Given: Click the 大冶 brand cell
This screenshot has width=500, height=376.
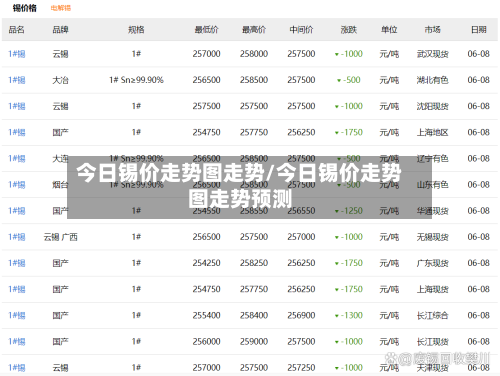Looking at the screenshot, I should pyautogui.click(x=60, y=80).
